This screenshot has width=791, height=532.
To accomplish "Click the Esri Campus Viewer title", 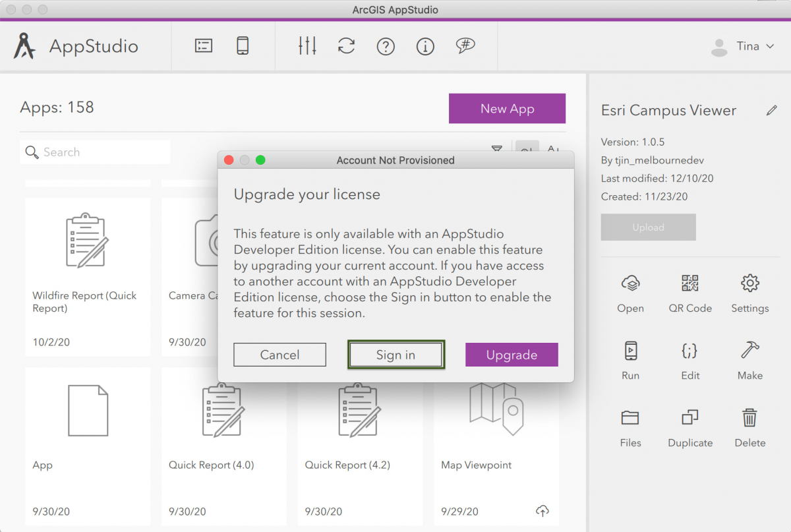I will tap(668, 111).
